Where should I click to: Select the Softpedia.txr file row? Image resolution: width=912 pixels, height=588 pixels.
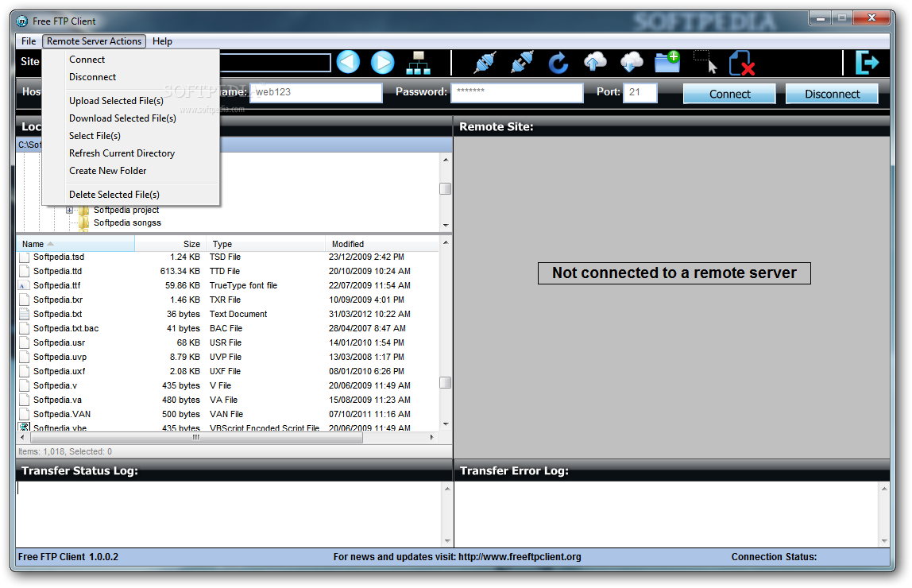point(228,300)
